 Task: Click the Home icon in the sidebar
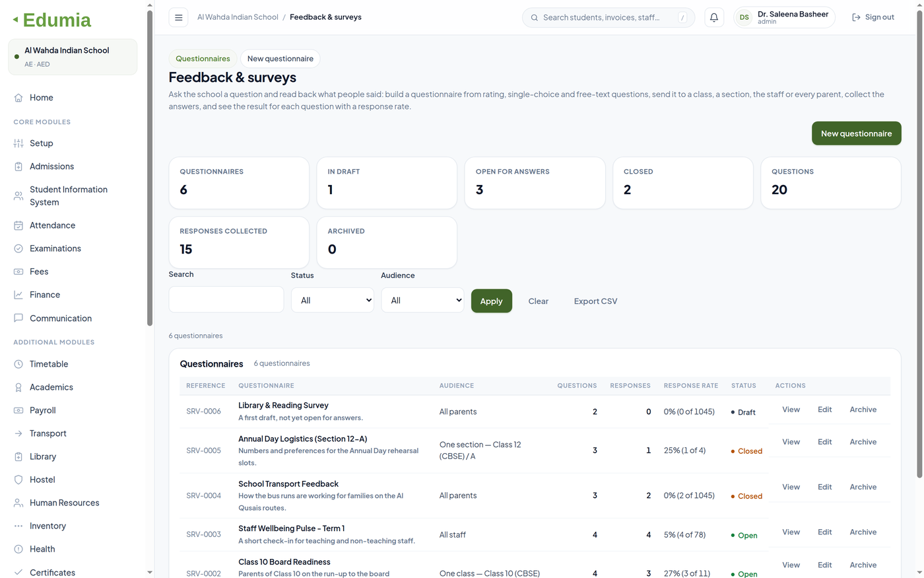point(18,98)
